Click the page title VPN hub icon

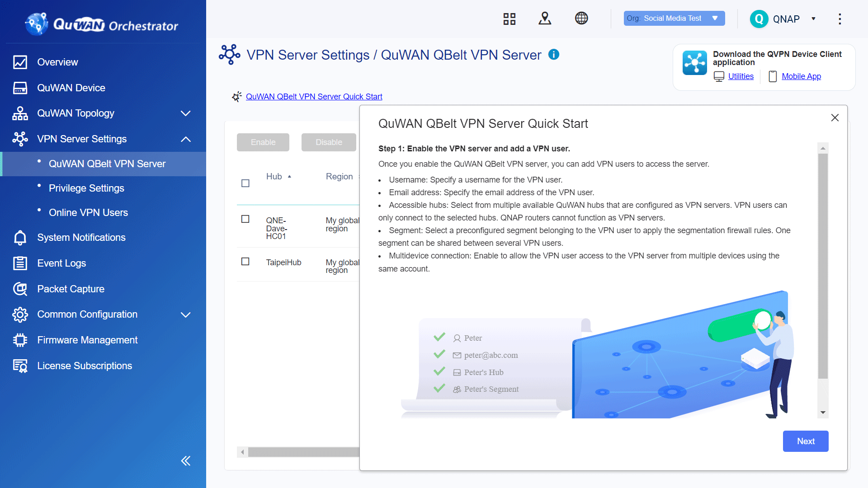tap(230, 55)
